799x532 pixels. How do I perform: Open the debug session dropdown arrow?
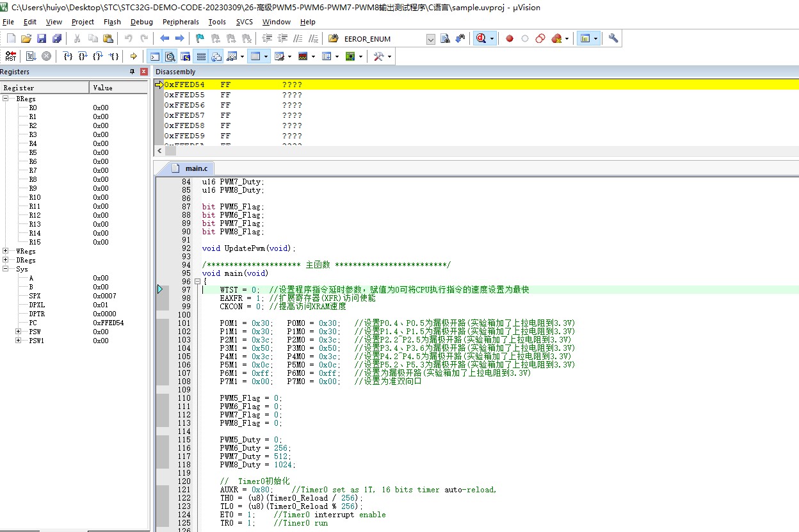(x=492, y=38)
